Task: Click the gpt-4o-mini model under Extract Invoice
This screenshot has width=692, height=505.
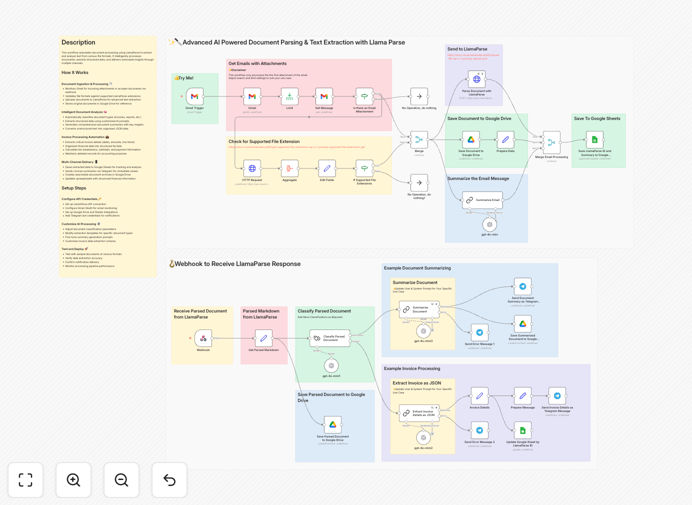Action: [423, 437]
